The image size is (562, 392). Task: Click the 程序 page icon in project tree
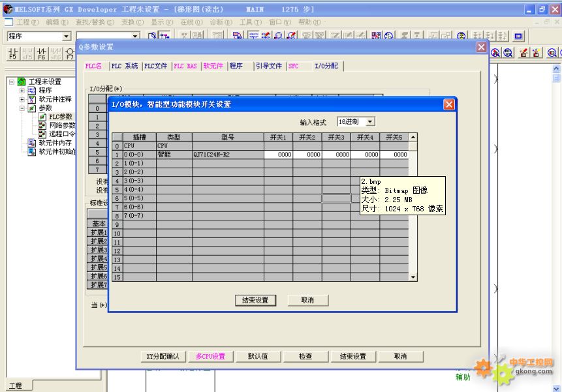32,90
